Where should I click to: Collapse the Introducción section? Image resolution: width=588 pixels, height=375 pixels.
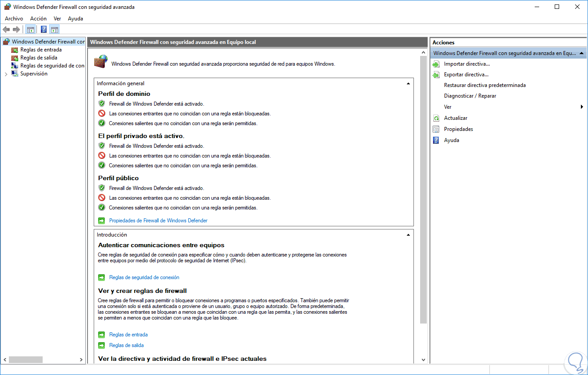pos(408,235)
